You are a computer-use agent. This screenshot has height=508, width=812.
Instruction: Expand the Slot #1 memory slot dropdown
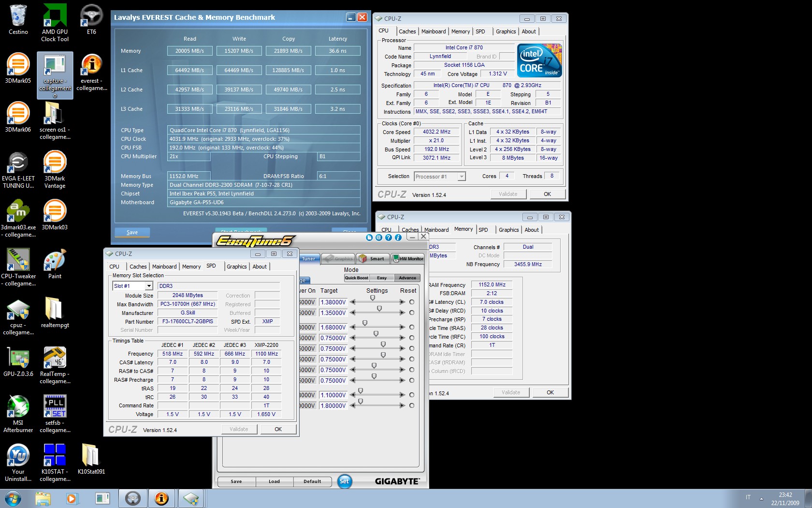click(x=149, y=286)
